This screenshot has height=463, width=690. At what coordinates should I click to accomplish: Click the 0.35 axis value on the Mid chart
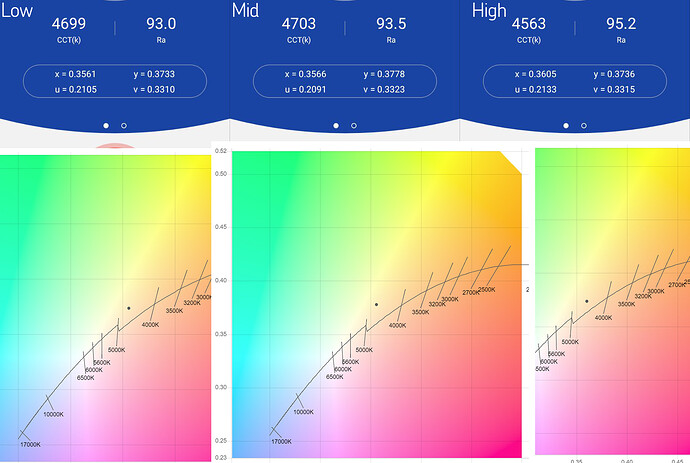point(221,334)
